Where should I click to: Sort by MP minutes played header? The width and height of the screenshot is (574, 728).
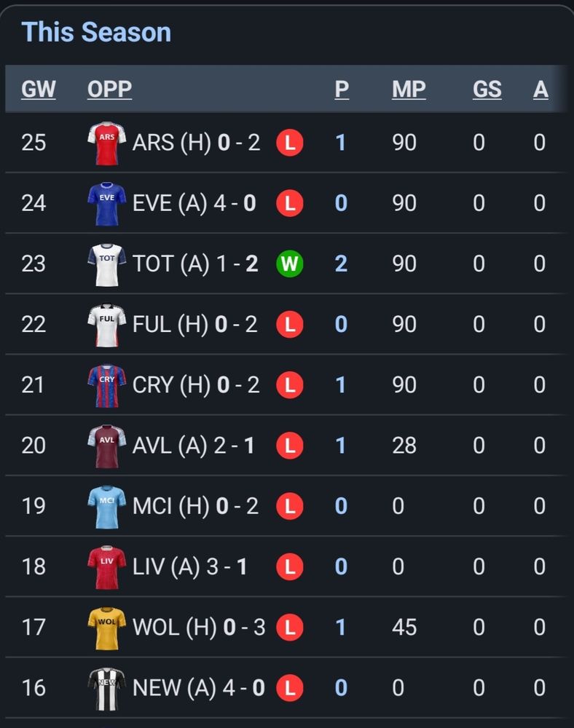coord(409,89)
